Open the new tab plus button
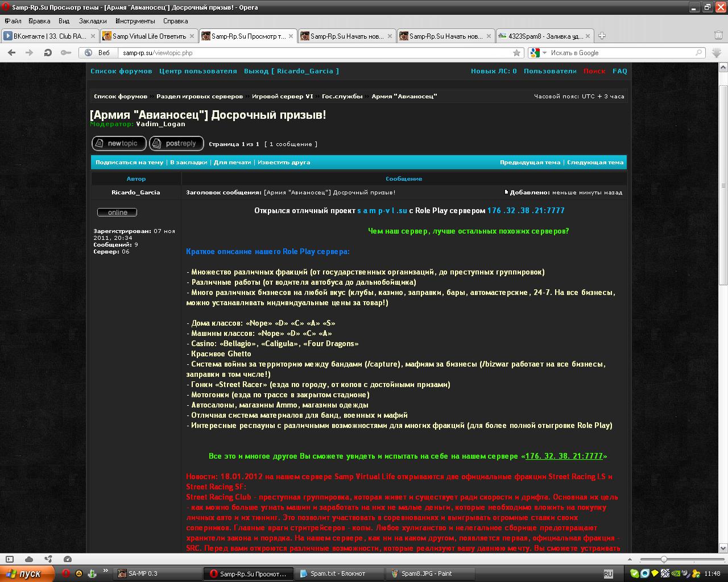The width and height of the screenshot is (728, 582). click(602, 36)
